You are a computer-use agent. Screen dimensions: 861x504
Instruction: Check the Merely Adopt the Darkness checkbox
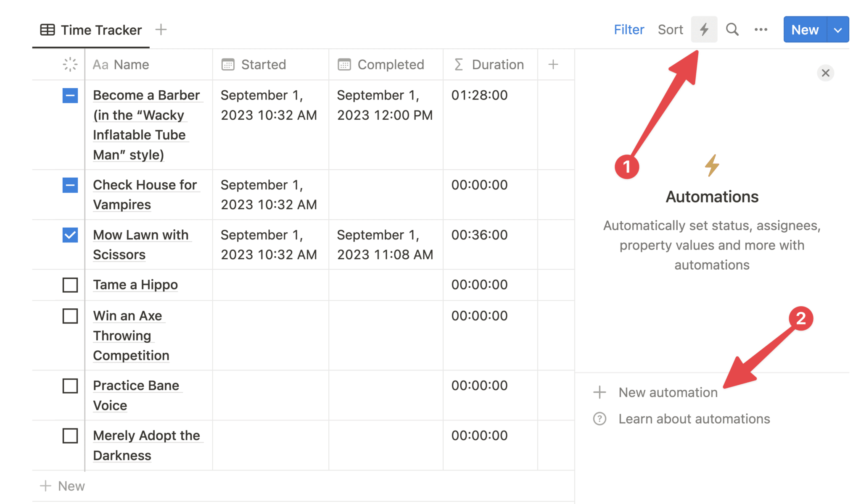70,436
